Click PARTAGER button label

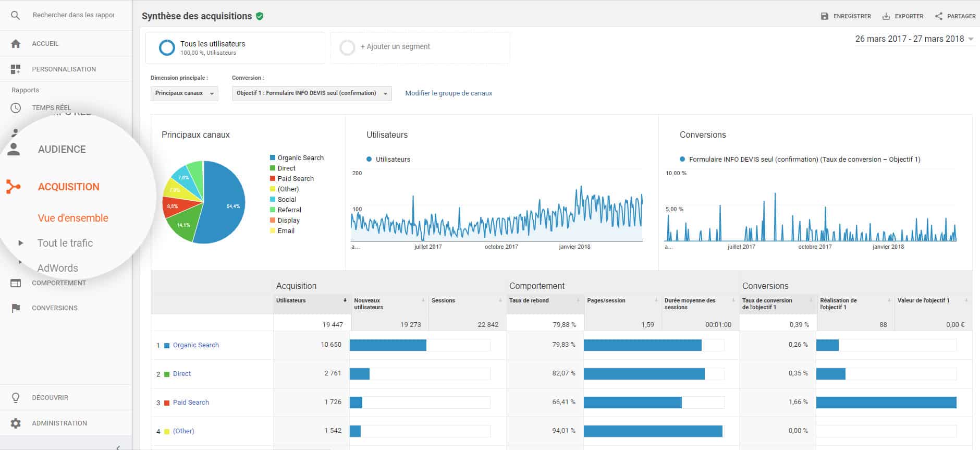point(961,16)
